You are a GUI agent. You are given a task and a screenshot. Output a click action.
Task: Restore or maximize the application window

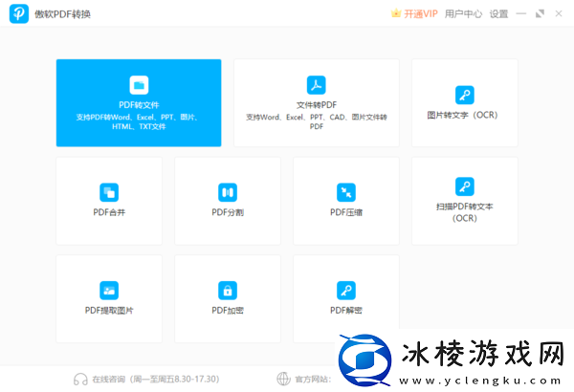540,14
